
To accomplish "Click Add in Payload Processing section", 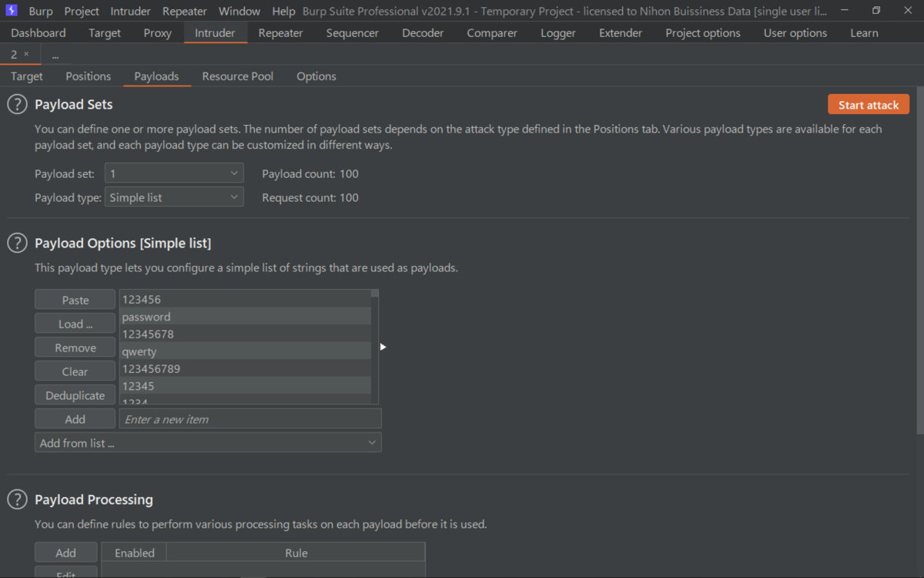I will [66, 553].
